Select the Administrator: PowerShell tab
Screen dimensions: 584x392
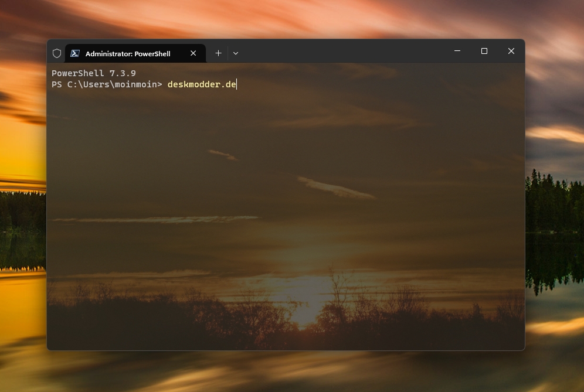135,53
